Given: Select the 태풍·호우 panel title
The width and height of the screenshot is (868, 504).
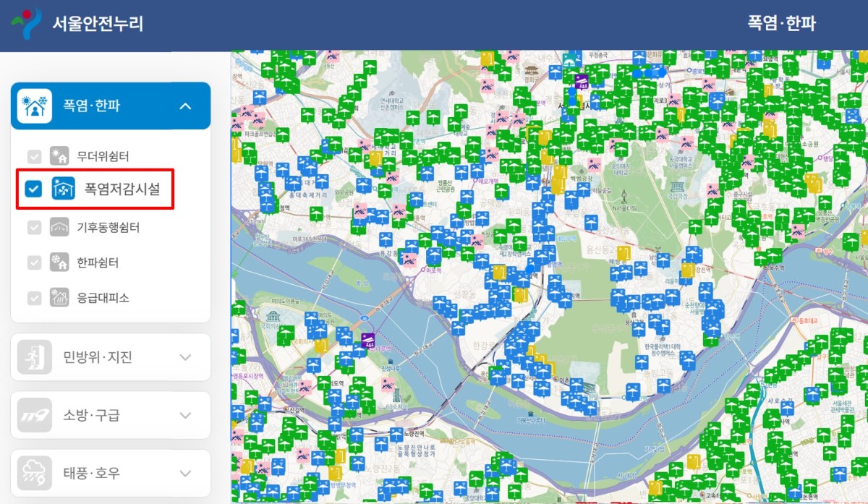Looking at the screenshot, I should point(91,473).
